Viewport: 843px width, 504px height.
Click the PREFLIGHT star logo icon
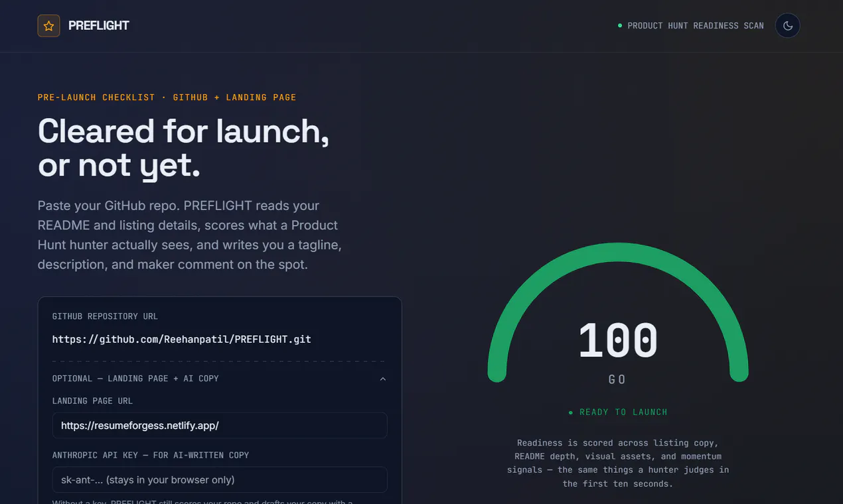tap(48, 26)
